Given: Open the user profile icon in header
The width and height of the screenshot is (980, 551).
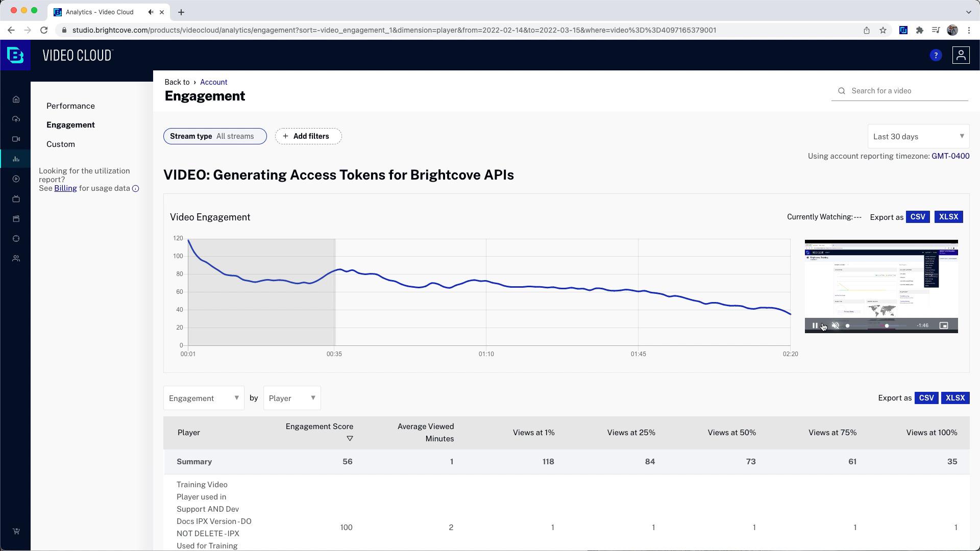Looking at the screenshot, I should pos(961,55).
